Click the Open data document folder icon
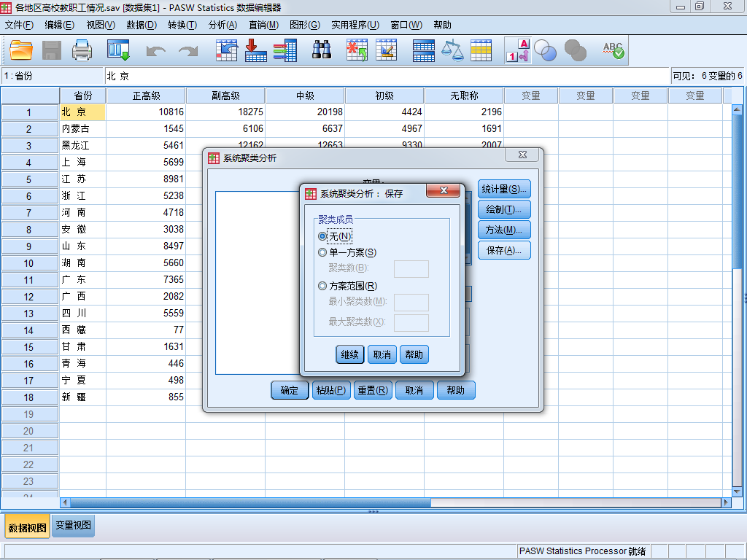The height and width of the screenshot is (560, 747). [x=21, y=50]
